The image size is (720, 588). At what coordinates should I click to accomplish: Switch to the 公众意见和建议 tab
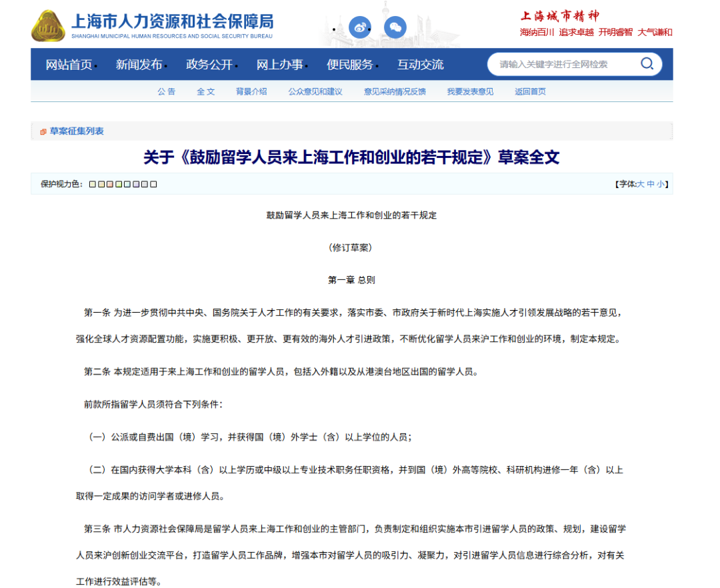315,92
